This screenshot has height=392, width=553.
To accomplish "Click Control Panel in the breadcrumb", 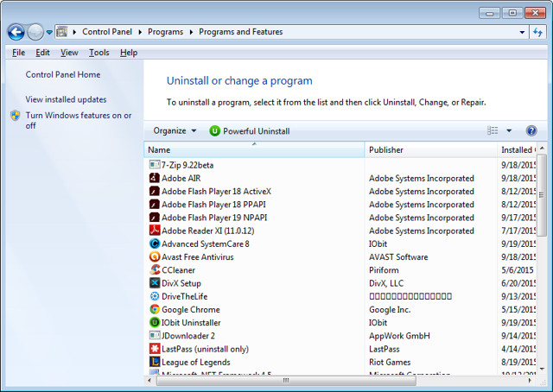I will click(x=107, y=32).
